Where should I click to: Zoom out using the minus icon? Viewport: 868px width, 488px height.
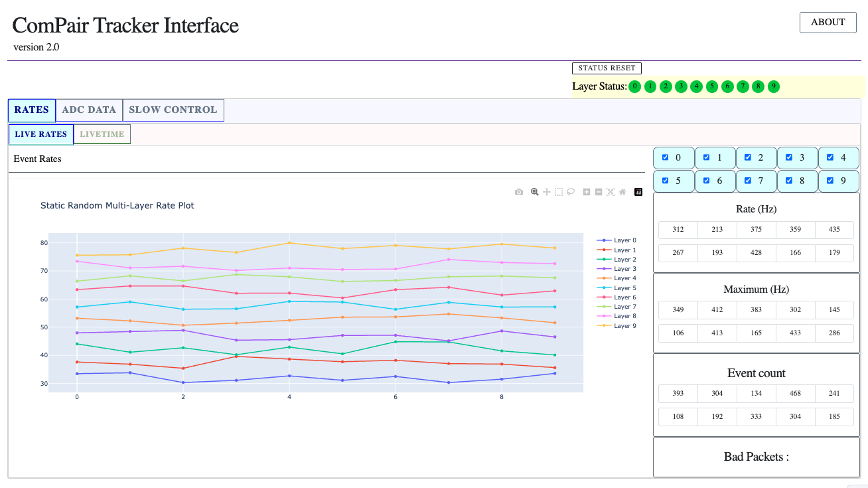[599, 192]
